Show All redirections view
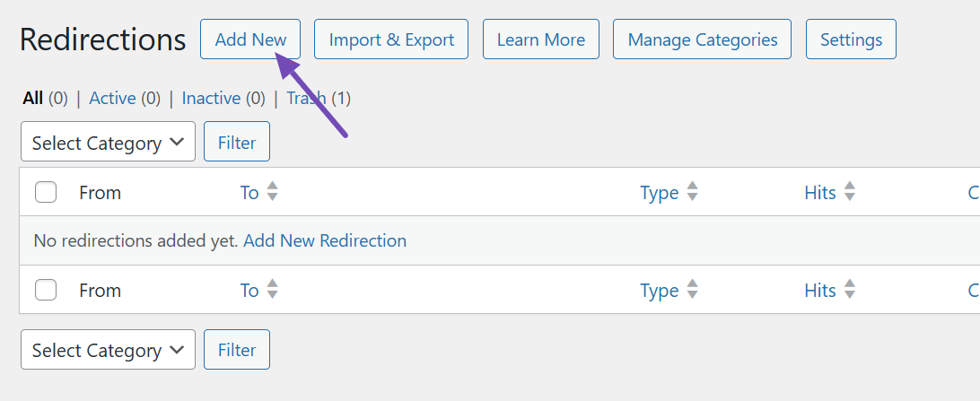This screenshot has height=401, width=980. click(x=33, y=99)
